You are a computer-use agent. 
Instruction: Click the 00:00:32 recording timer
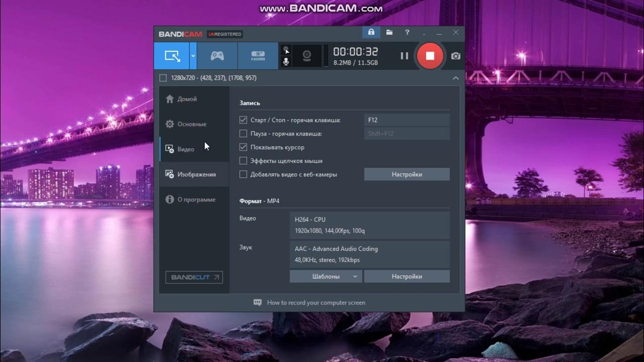click(x=355, y=52)
